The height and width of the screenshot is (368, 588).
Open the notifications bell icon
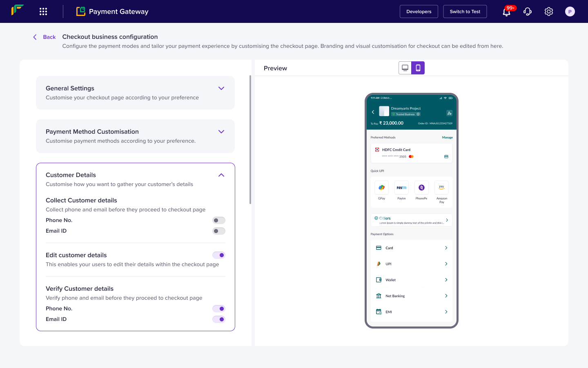tap(506, 12)
